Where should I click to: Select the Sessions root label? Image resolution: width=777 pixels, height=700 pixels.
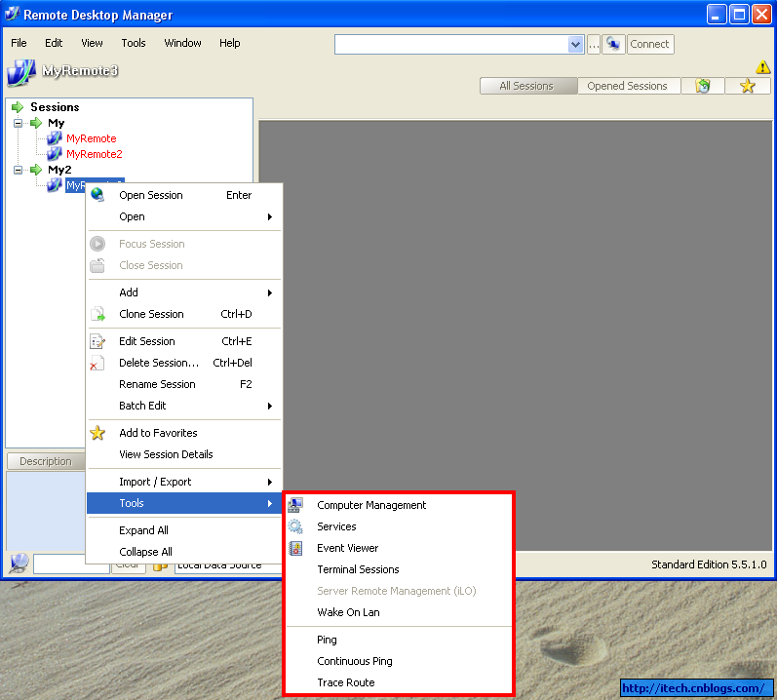(x=55, y=107)
